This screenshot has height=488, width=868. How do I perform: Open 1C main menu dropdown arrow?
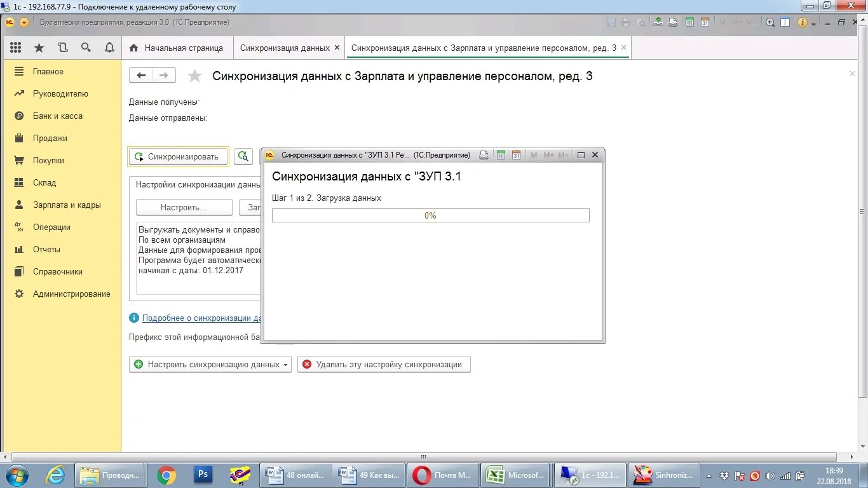pos(24,22)
